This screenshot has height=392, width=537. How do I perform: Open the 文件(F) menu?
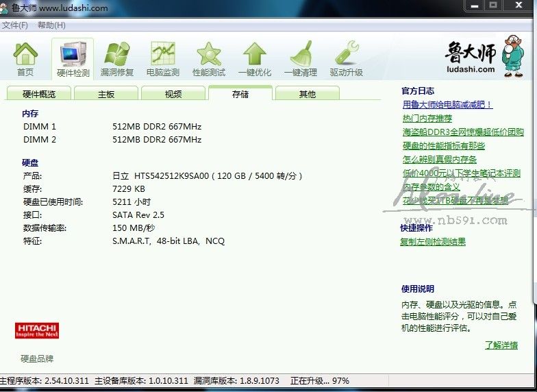coord(14,25)
